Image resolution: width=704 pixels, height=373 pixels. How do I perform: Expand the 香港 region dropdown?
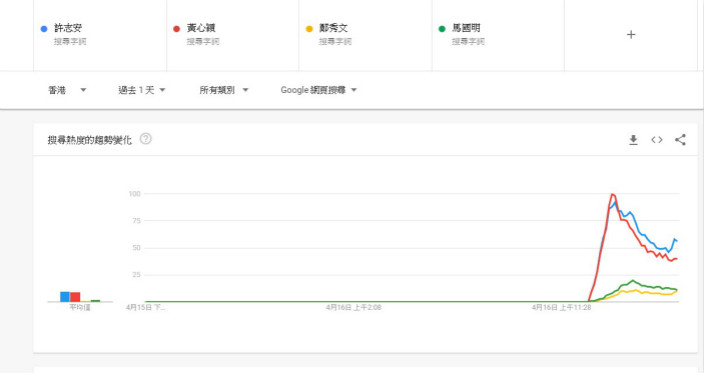(x=67, y=90)
